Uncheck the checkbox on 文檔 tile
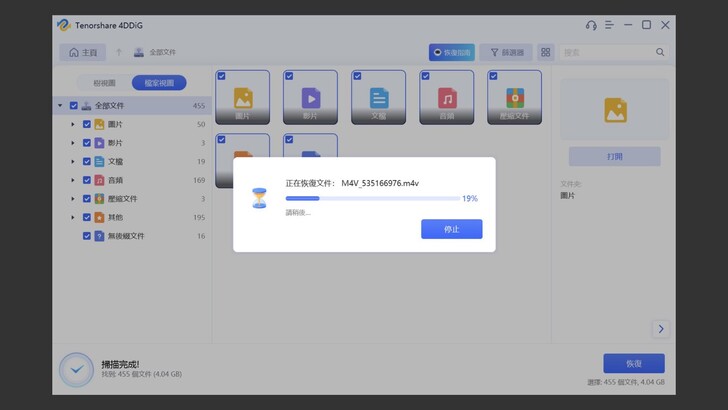The image size is (728, 410). [x=358, y=76]
